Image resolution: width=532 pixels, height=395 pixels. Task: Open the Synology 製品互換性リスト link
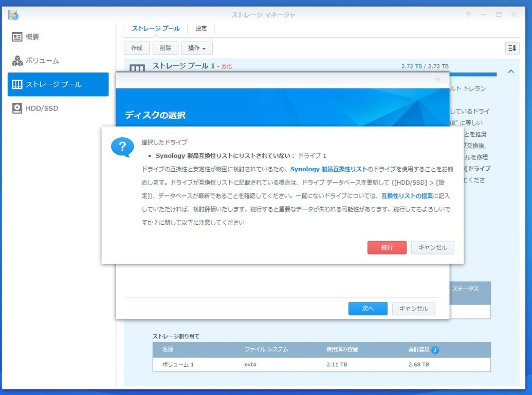[329, 169]
